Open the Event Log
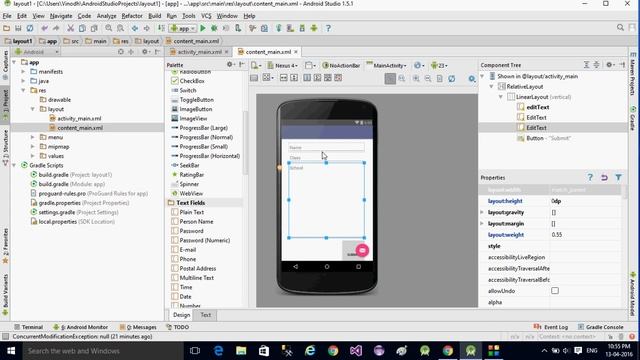This screenshot has height=360, width=640. (x=551, y=327)
